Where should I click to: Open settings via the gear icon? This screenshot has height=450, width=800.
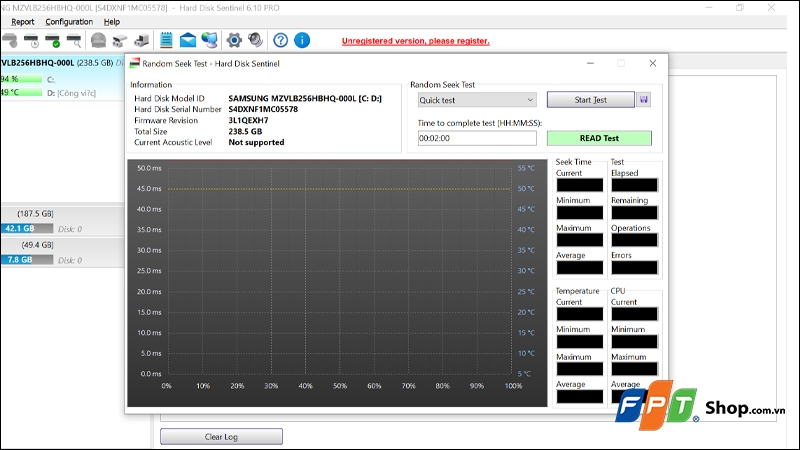[234, 40]
